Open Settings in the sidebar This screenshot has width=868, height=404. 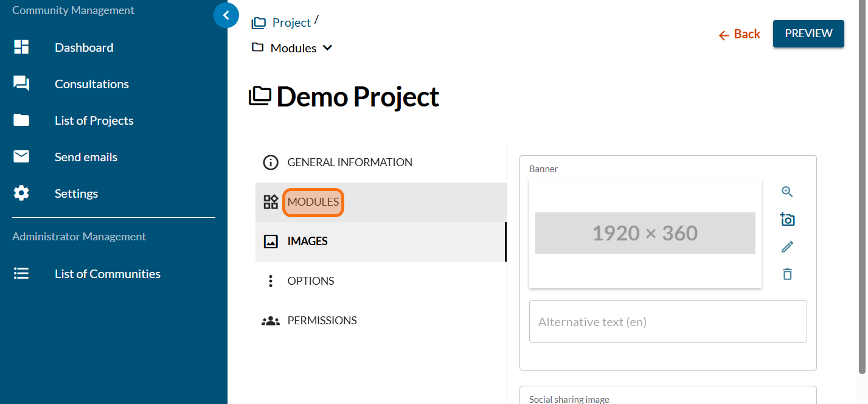(76, 193)
